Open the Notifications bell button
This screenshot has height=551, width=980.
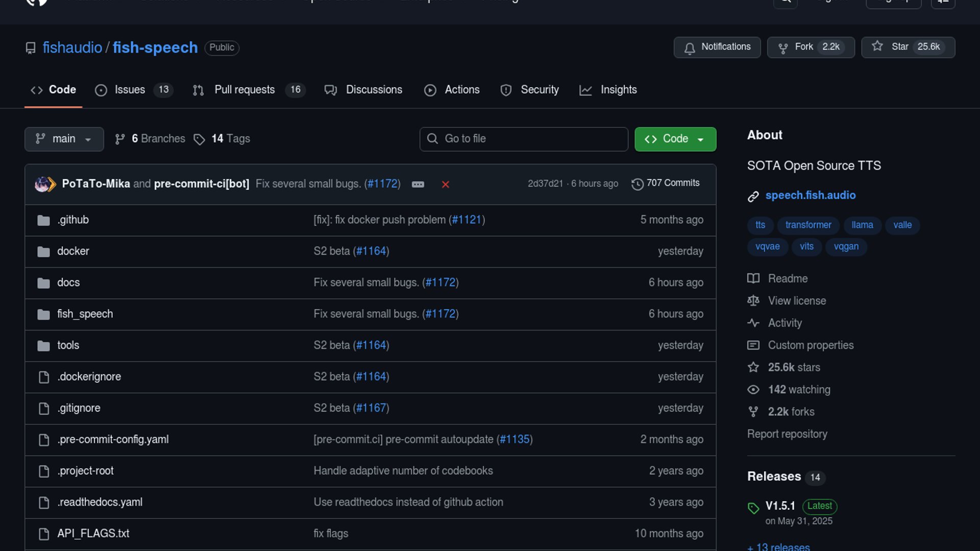(x=717, y=47)
